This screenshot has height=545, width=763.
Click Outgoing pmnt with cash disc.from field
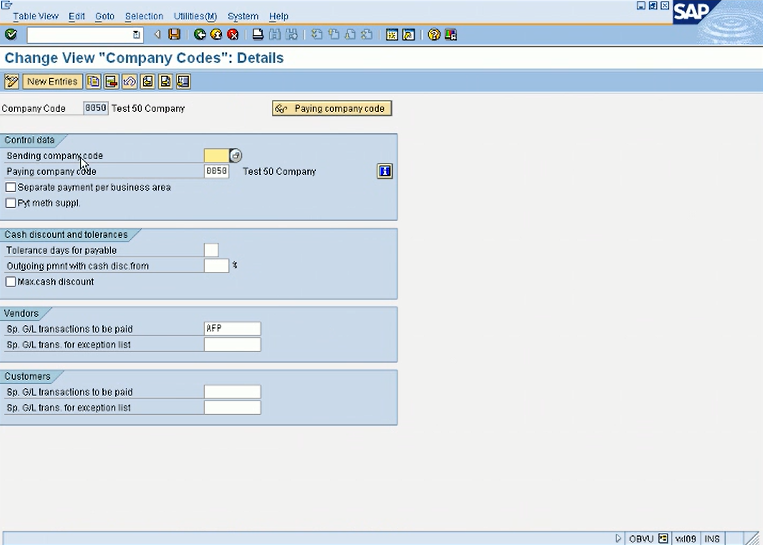216,266
